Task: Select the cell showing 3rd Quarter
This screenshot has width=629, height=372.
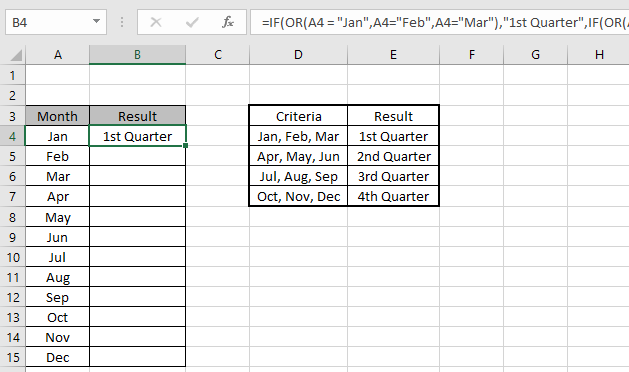Action: tap(393, 176)
